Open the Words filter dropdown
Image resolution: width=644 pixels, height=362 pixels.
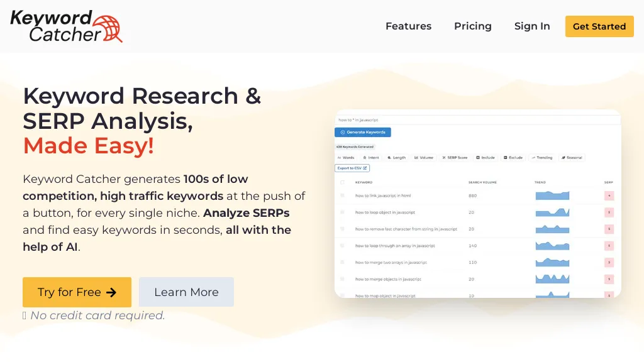point(346,158)
